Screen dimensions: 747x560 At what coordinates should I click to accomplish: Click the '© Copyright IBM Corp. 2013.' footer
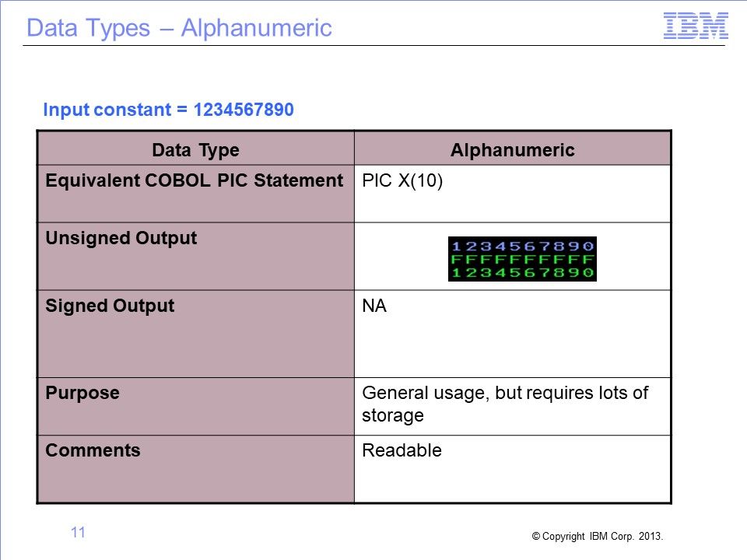point(598,536)
